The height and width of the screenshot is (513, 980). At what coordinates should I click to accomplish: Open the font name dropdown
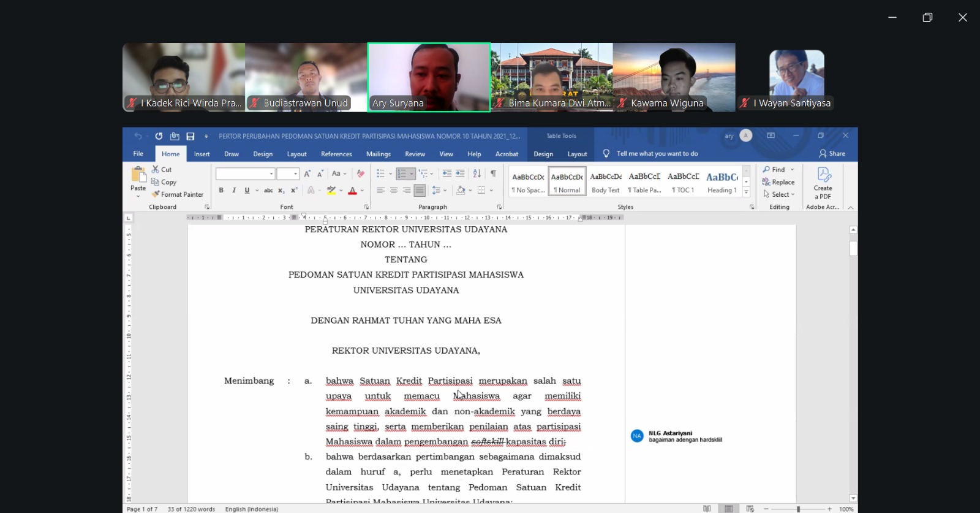[271, 174]
